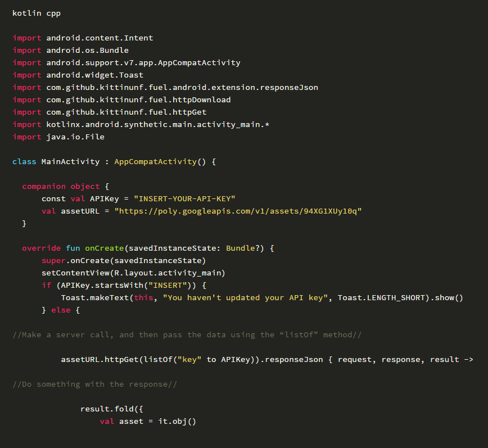The image size is (488, 448).
Task: Click the setContentView(R.layout.activity_main) call
Action: tap(133, 273)
